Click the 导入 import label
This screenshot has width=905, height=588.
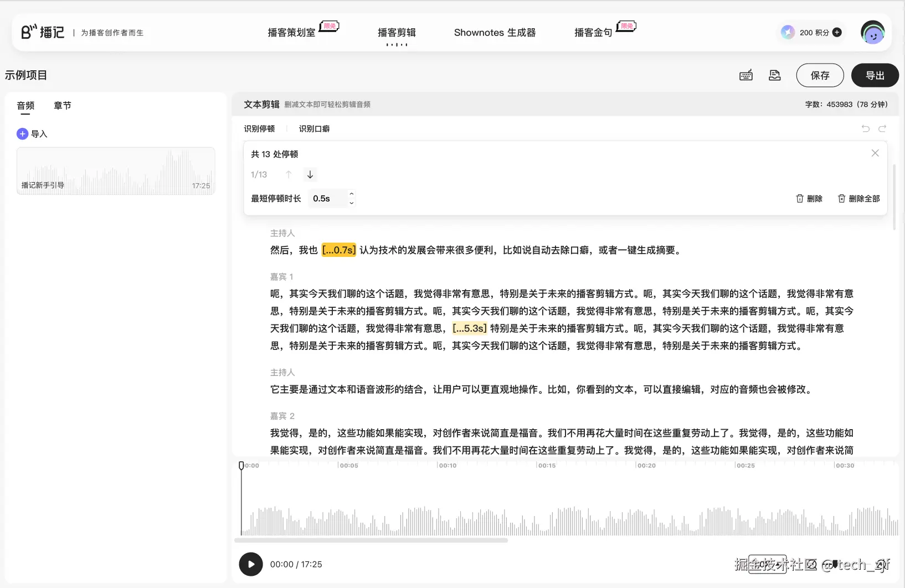point(39,133)
